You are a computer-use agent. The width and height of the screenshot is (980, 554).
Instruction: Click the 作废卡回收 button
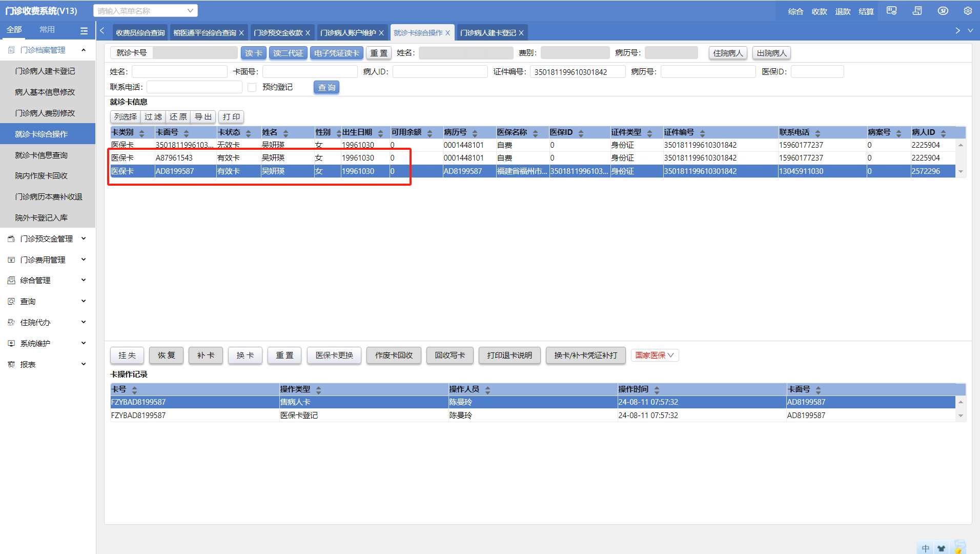click(394, 355)
